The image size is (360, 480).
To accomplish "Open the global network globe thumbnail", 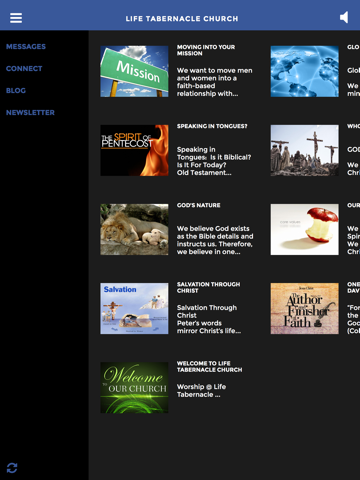I will coord(305,71).
